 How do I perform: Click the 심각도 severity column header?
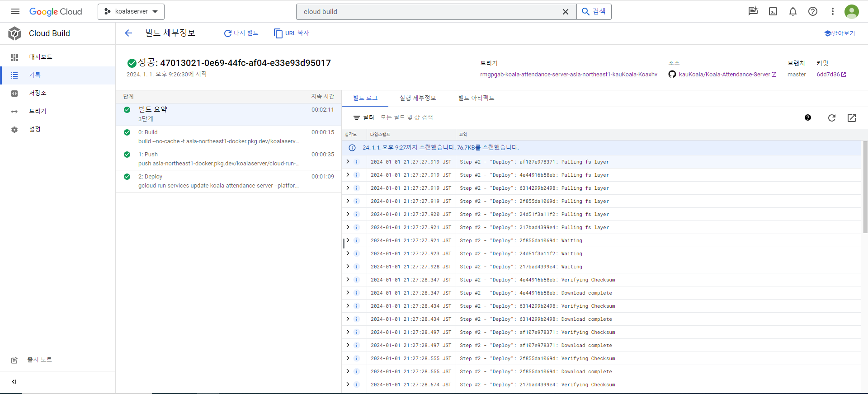(x=351, y=135)
